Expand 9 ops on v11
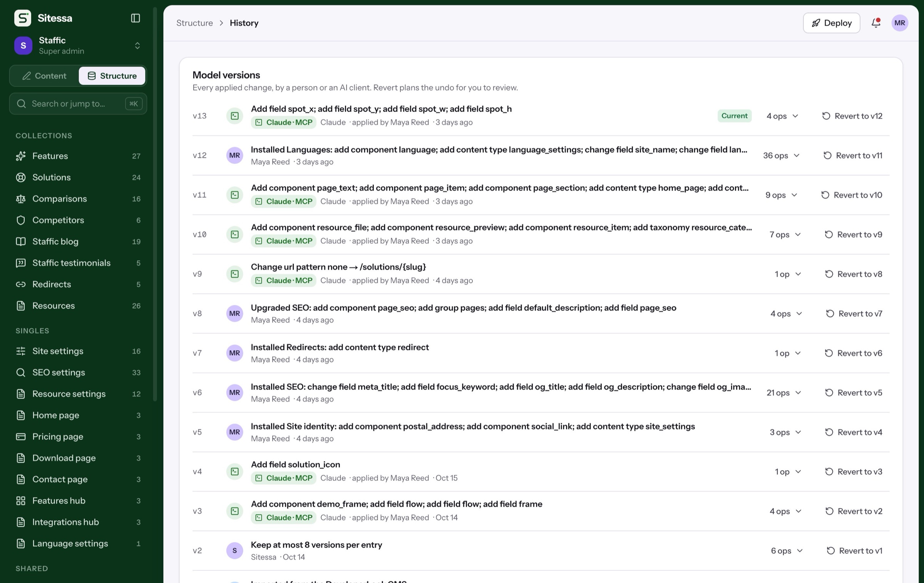Image resolution: width=924 pixels, height=583 pixels. [x=781, y=195]
